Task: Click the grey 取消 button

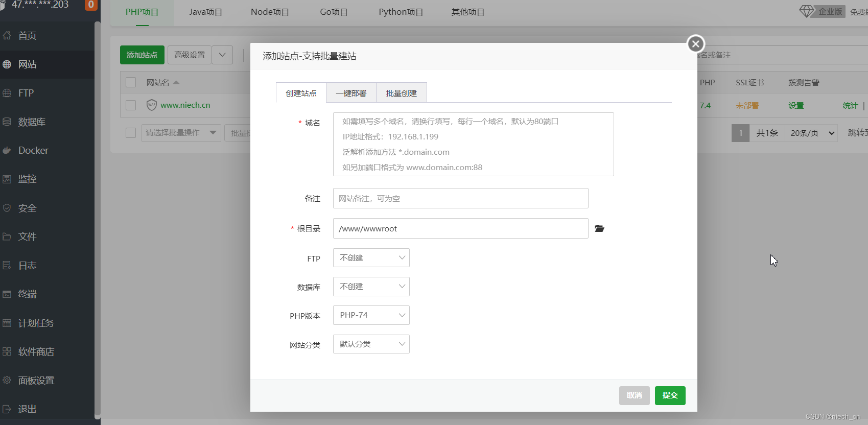Action: pos(635,395)
